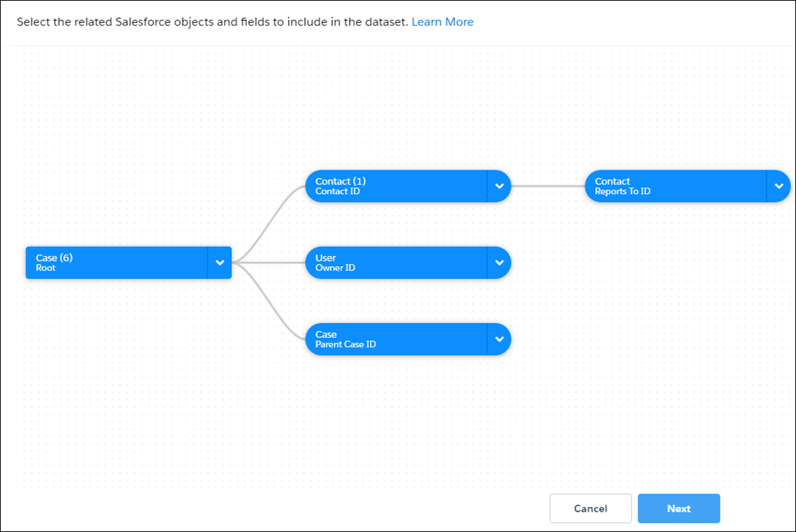Open dropdown arrow on Parent Case ID node
Image resolution: width=796 pixels, height=532 pixels.
499,339
